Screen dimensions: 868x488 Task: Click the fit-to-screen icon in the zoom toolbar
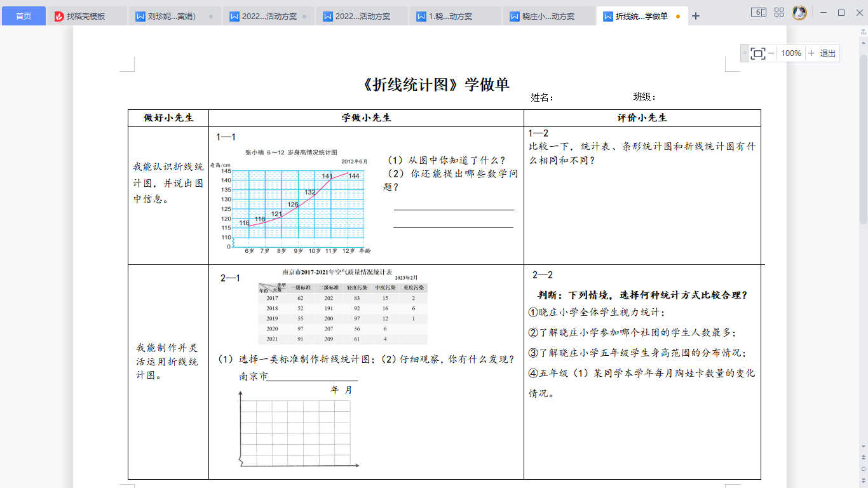[x=757, y=53]
